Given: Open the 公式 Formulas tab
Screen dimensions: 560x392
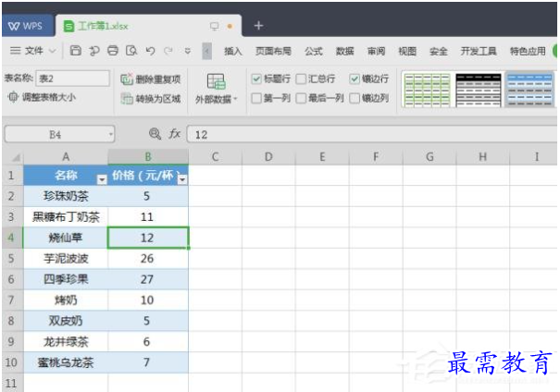Looking at the screenshot, I should (x=314, y=51).
